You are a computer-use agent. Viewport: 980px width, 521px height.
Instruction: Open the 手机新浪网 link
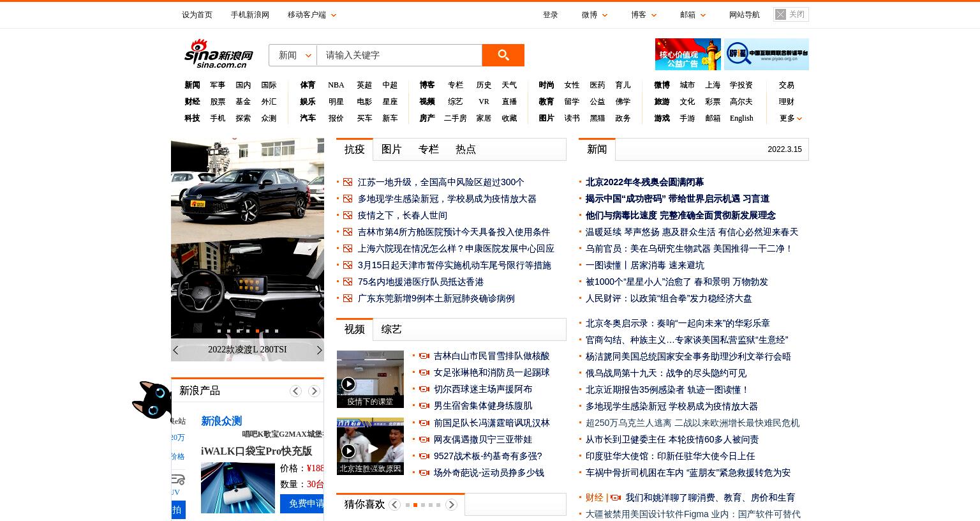pyautogui.click(x=250, y=15)
